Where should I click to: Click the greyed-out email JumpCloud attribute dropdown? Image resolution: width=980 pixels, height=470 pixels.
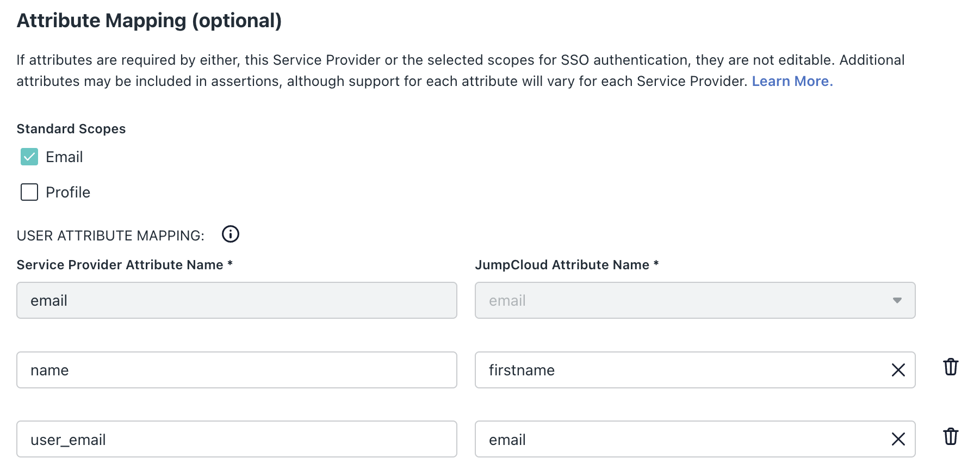(680, 300)
